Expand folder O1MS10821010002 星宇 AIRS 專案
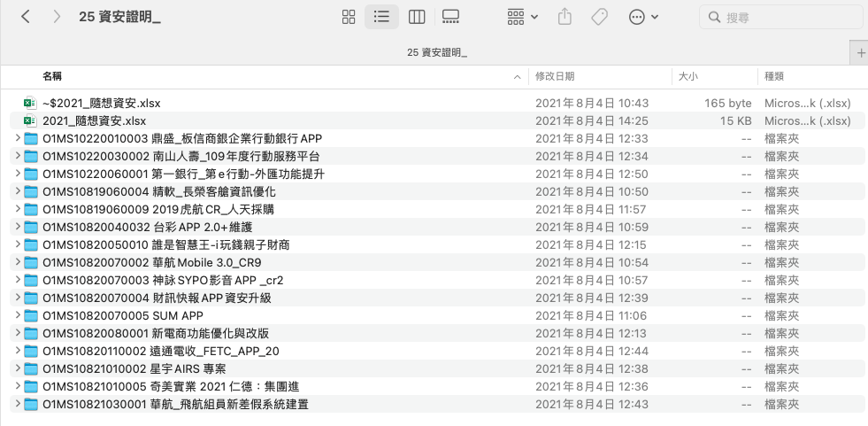 coord(17,368)
